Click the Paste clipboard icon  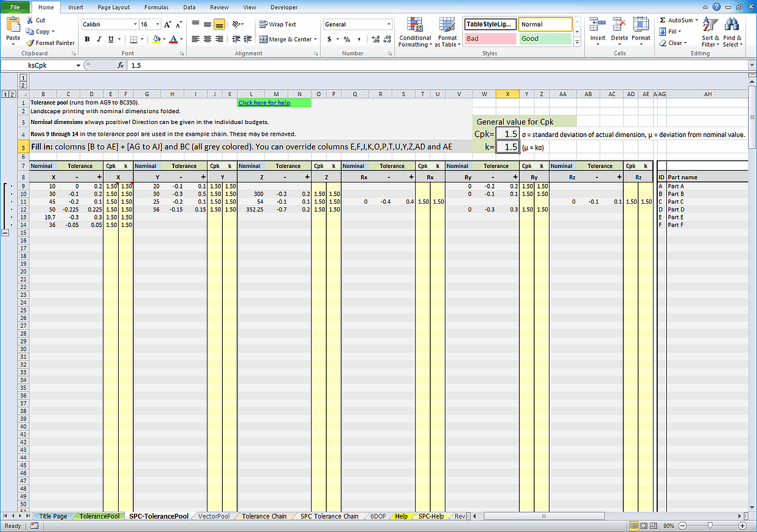[x=13, y=26]
